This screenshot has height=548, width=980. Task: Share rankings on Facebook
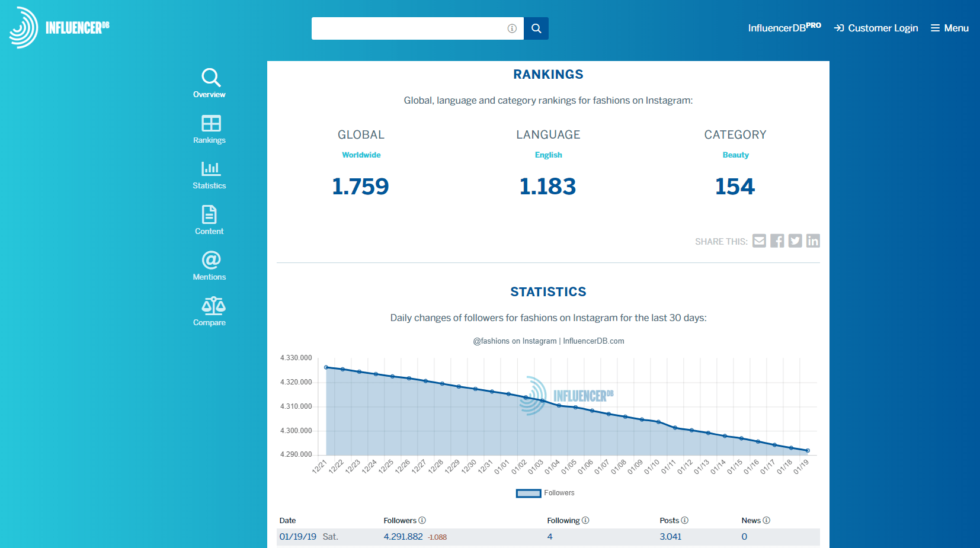pyautogui.click(x=777, y=241)
